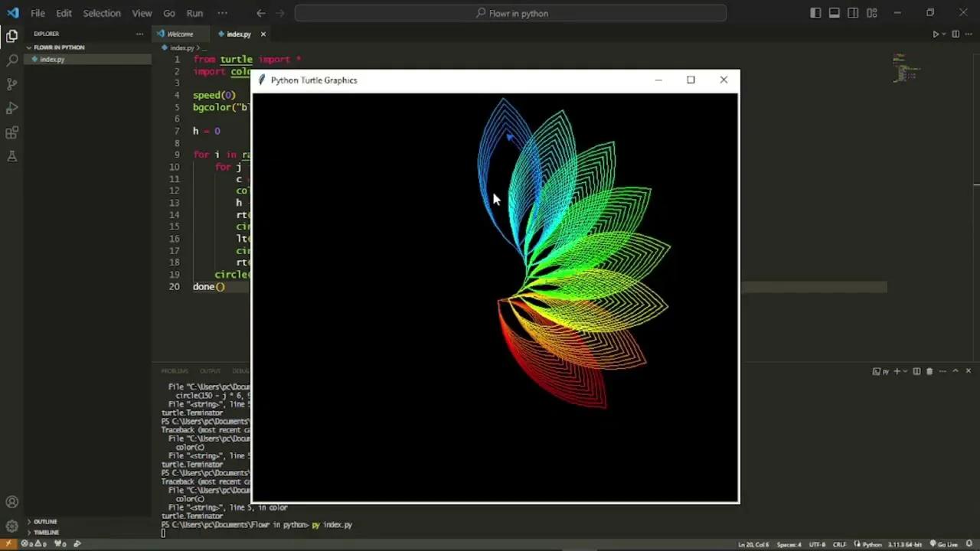Viewport: 980px width, 551px height.
Task: Kill terminal with the trash icon
Action: pyautogui.click(x=929, y=371)
